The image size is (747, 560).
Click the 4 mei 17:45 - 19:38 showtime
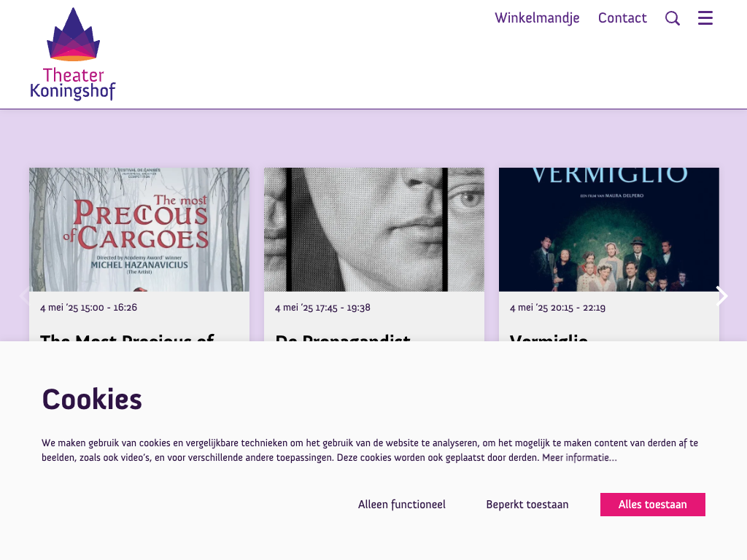coord(322,308)
